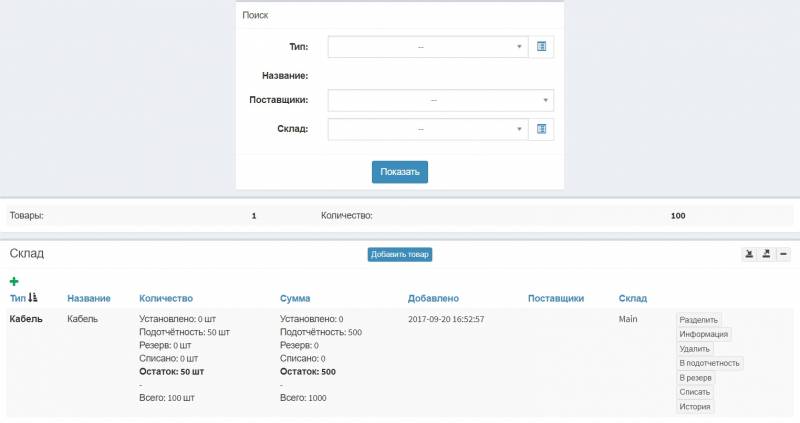Sort table by Количество column

click(166, 298)
